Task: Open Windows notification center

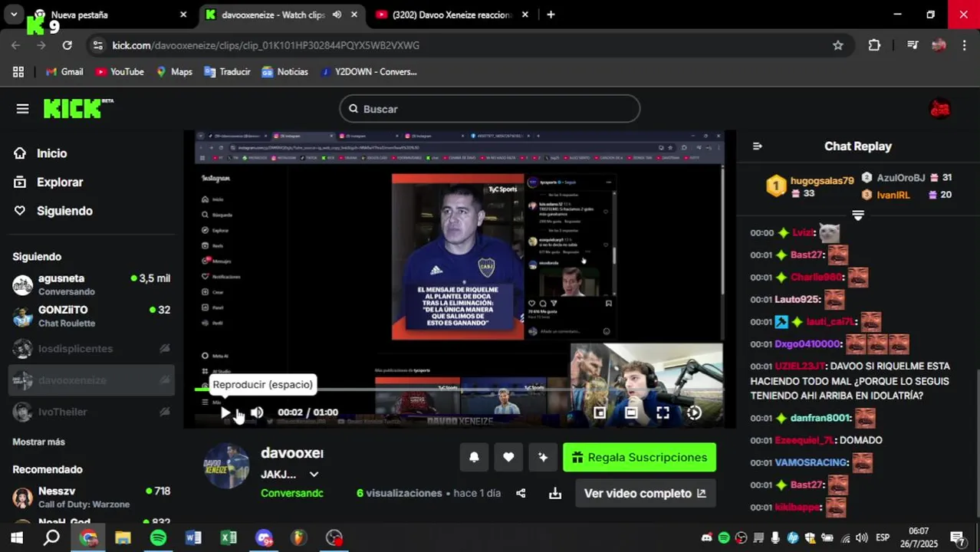Action: pyautogui.click(x=958, y=537)
